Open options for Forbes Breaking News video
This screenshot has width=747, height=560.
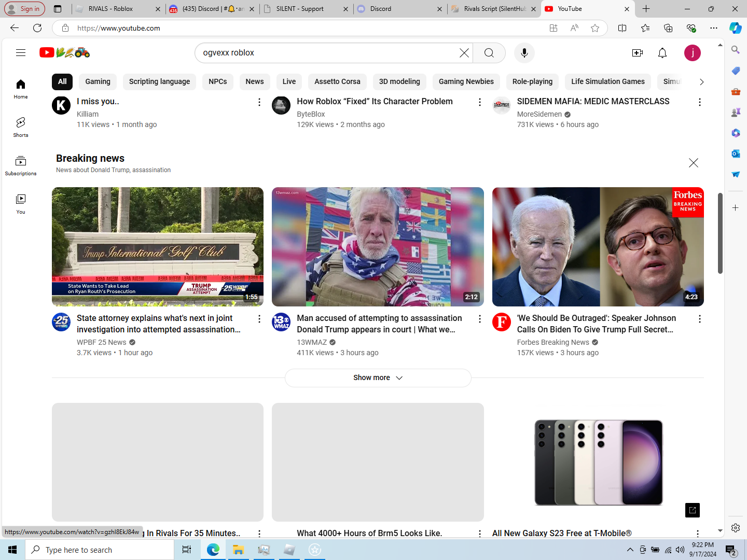699,319
